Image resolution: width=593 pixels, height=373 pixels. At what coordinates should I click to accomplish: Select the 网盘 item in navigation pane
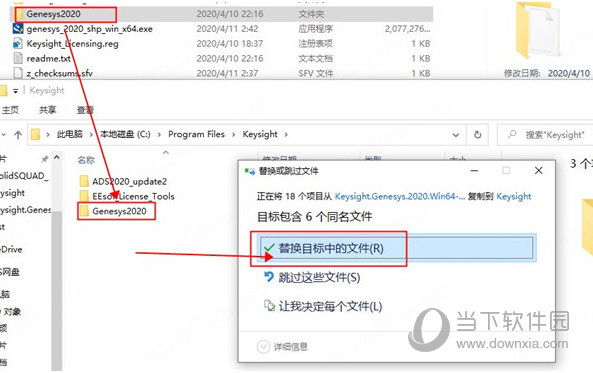10,272
